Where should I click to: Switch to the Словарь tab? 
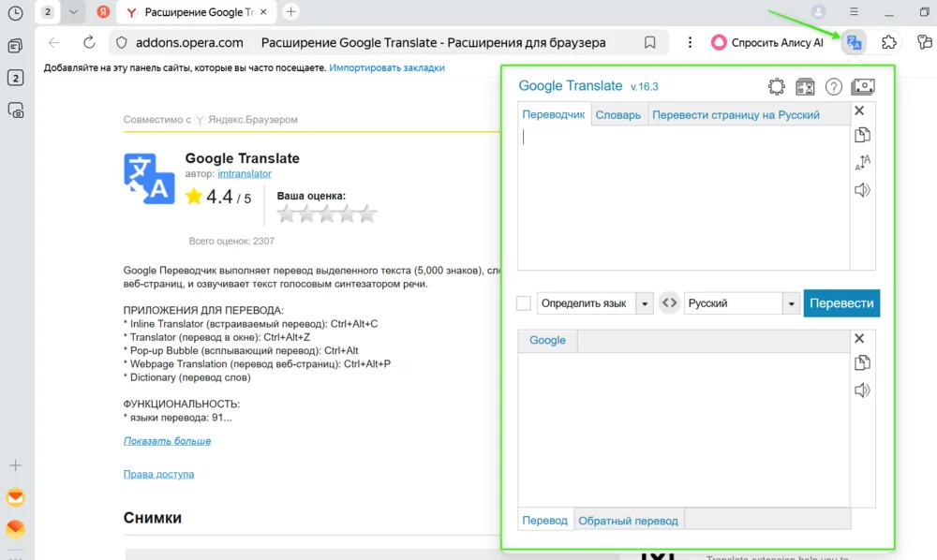tap(617, 114)
